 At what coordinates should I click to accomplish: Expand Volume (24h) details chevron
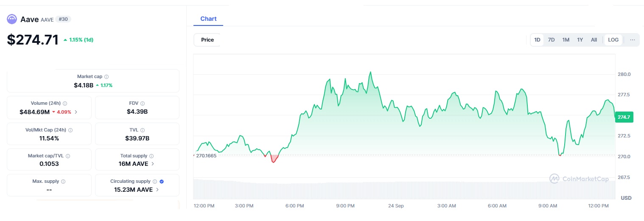[76, 112]
